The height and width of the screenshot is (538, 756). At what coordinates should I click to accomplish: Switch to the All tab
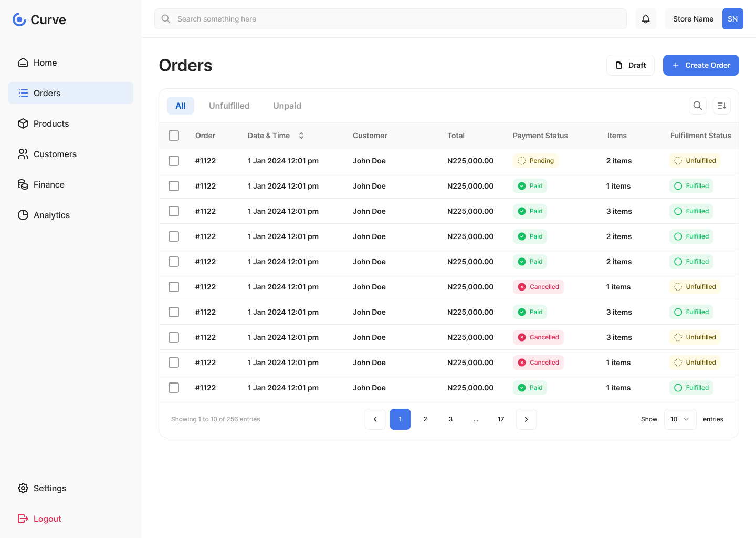click(x=181, y=106)
